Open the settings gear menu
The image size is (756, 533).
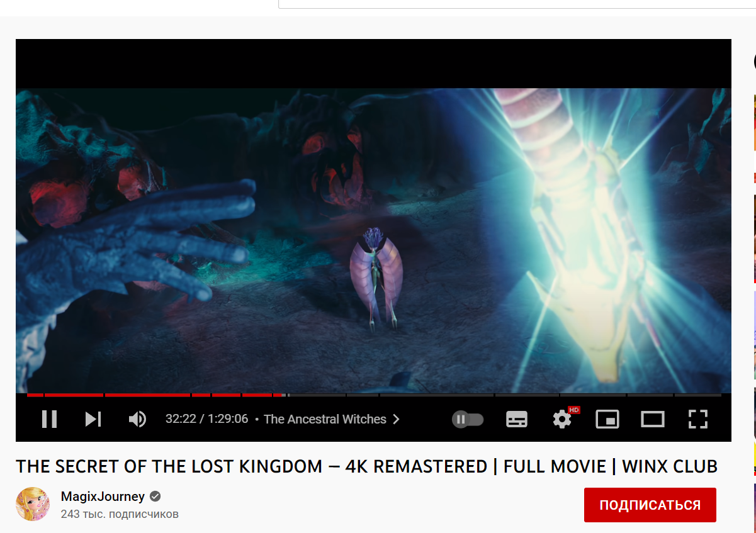562,419
